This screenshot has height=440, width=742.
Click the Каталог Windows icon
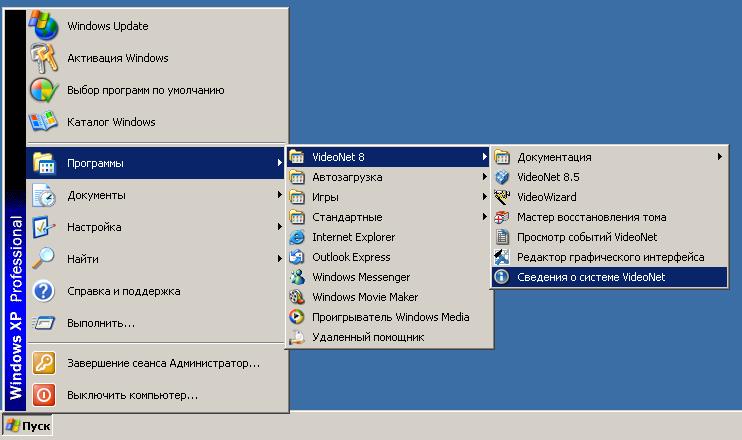click(x=44, y=122)
